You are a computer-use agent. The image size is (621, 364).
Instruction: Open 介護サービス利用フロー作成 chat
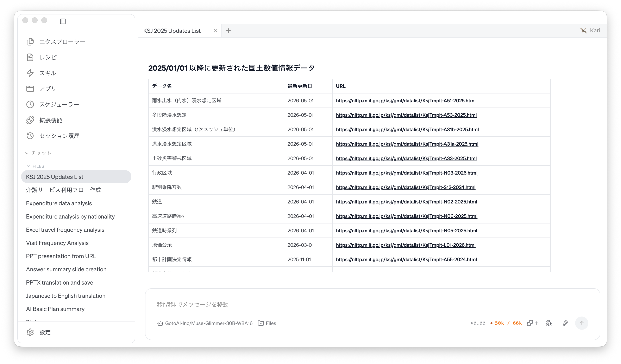64,190
